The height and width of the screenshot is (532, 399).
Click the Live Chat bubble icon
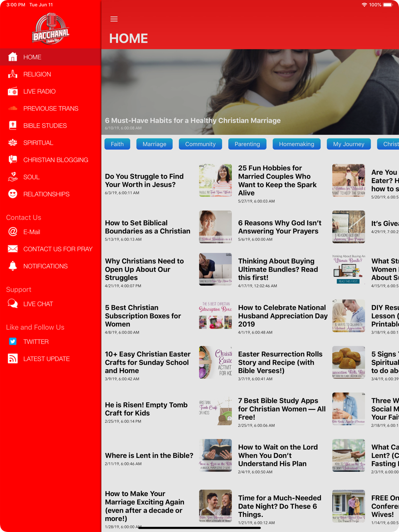pos(13,304)
